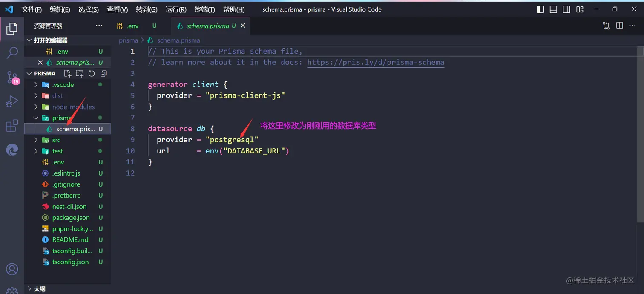Open the 编辑(E) menu
Viewport: 644px width, 294px height.
[x=60, y=9]
